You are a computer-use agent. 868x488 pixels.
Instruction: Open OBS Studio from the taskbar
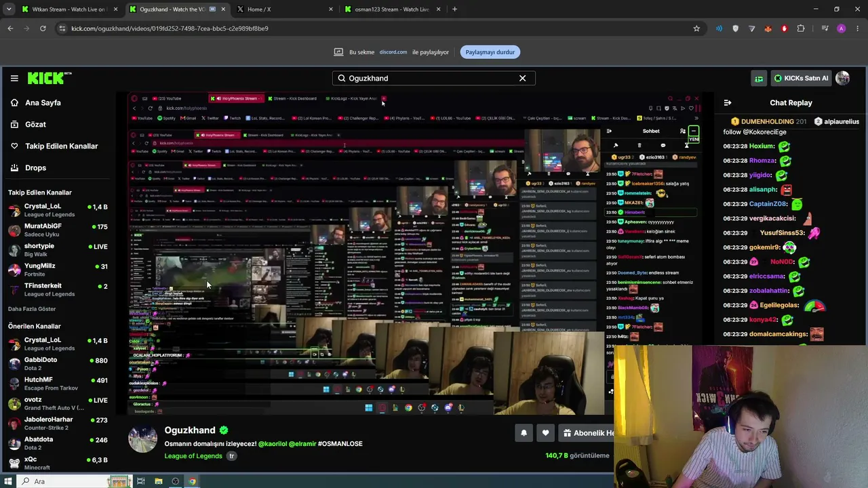(x=175, y=481)
